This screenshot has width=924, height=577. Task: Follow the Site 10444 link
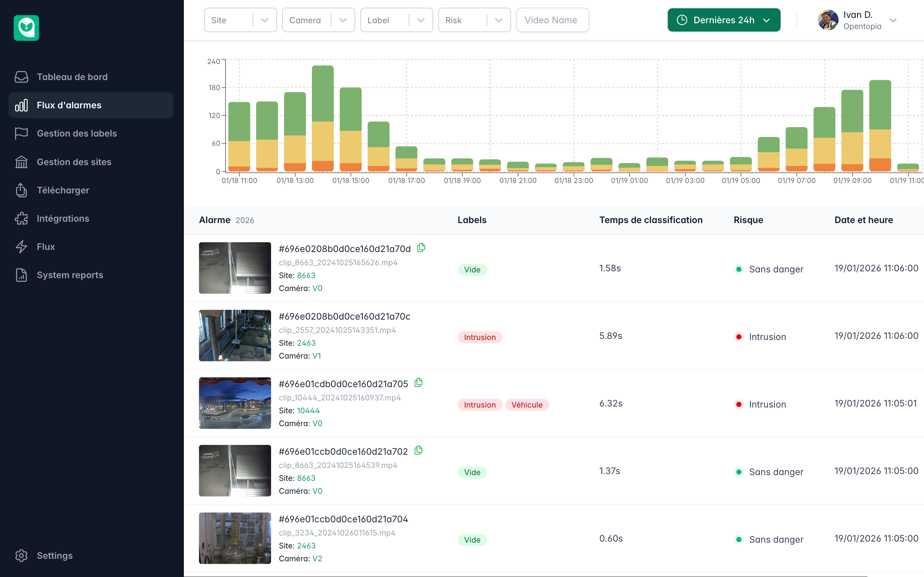tap(308, 410)
